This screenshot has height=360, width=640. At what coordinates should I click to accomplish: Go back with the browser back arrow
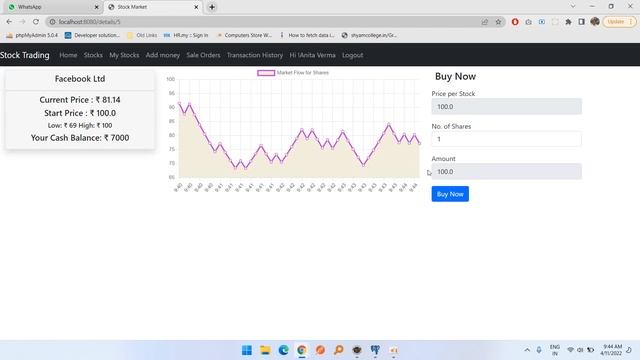tap(9, 22)
